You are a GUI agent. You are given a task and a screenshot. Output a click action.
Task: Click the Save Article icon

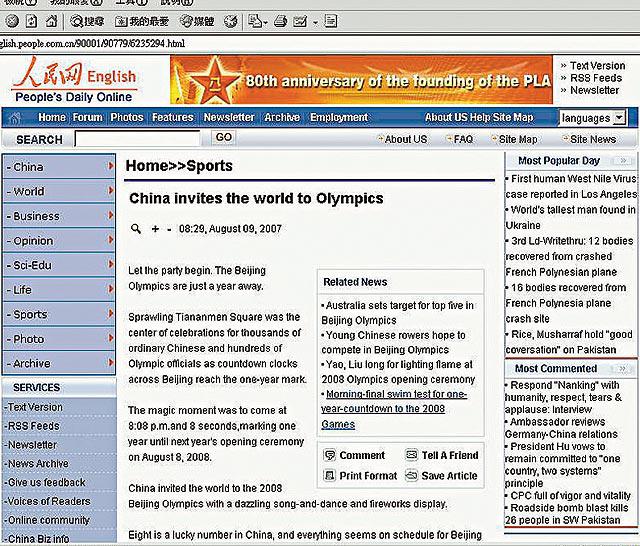tap(411, 475)
